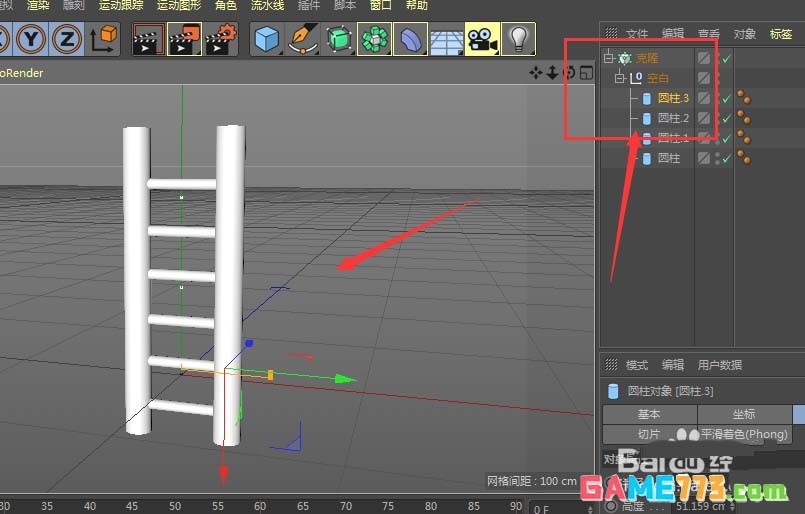Add a floor environment object

[x=446, y=39]
